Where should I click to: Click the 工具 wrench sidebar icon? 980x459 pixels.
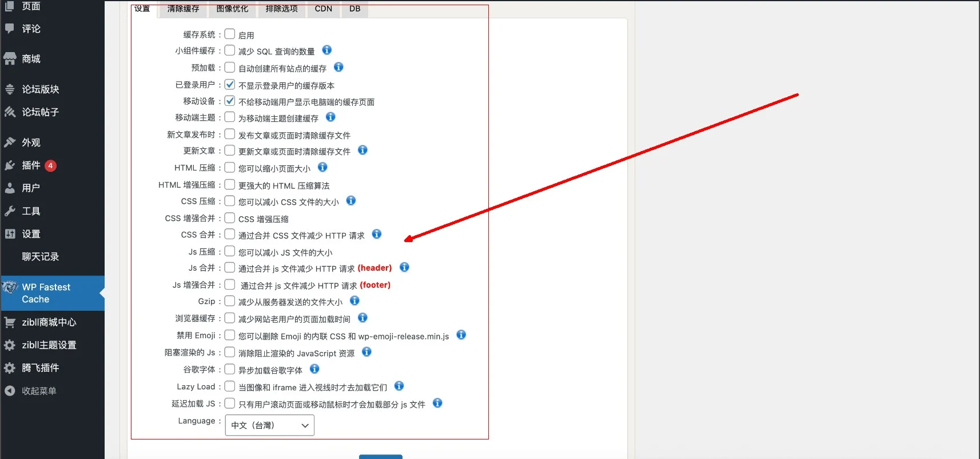point(10,211)
